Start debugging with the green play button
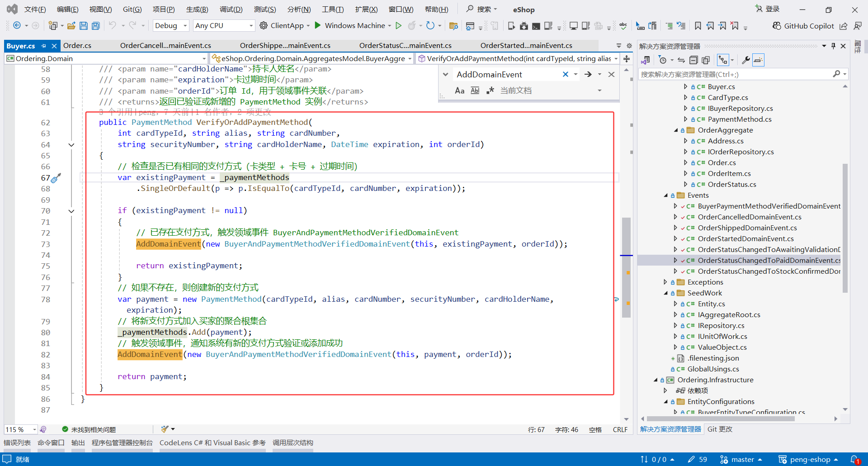868x466 pixels. coord(318,25)
